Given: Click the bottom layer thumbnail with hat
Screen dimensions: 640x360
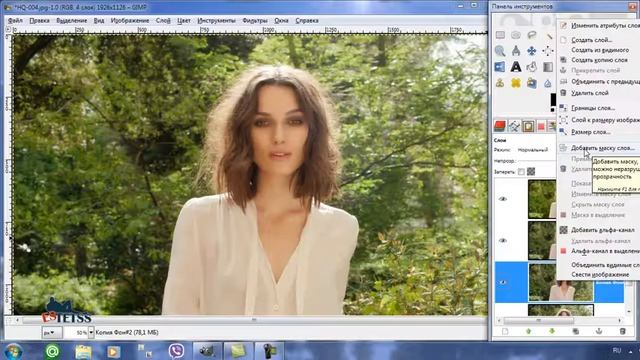Looking at the screenshot, I should tap(560, 310).
